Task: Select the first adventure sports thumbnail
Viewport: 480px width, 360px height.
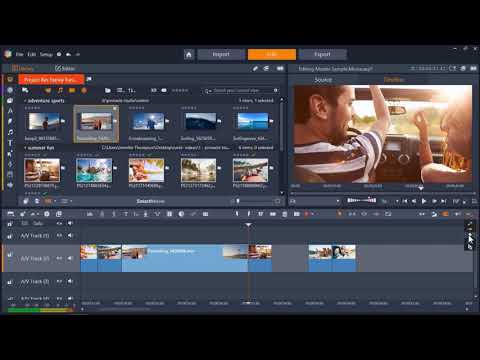Action: point(43,121)
